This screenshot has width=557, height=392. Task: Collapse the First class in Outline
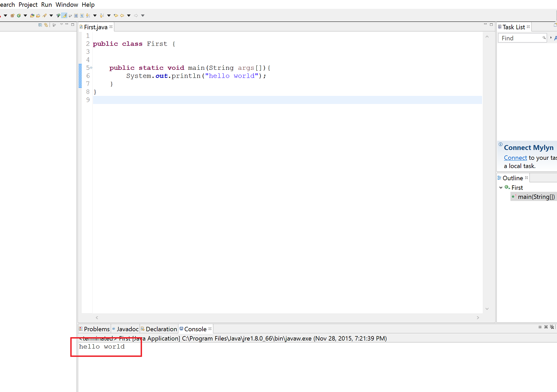501,187
